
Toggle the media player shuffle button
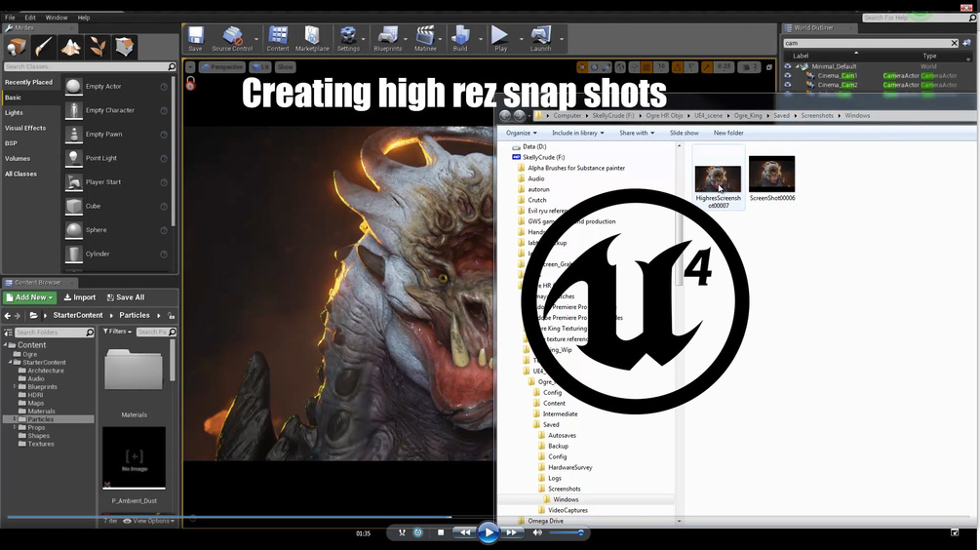click(x=402, y=532)
